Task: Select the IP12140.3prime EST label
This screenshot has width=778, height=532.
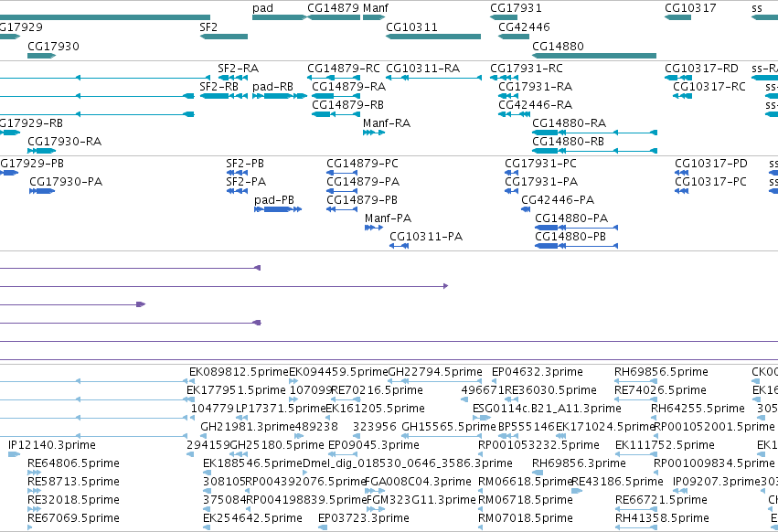Action: tap(52, 445)
